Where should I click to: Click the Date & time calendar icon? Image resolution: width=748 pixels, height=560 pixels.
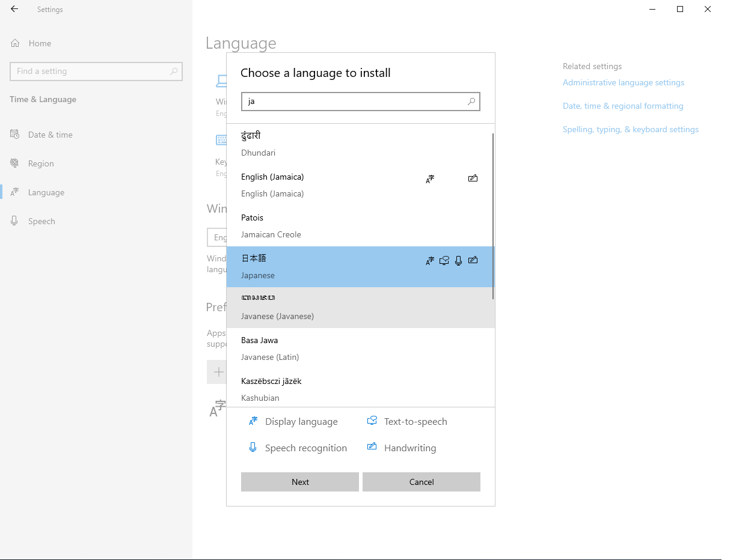pos(14,134)
